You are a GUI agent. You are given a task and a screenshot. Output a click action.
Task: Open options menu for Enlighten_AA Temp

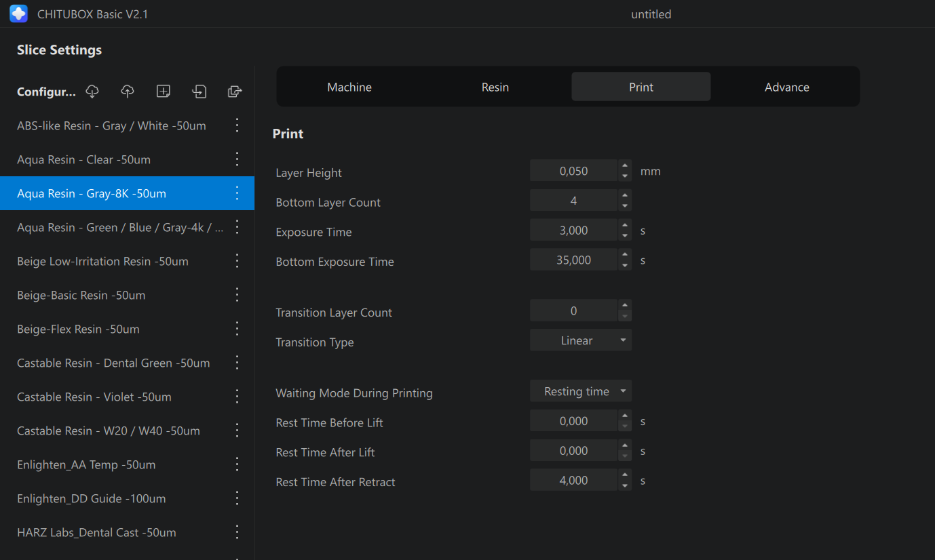coord(237,464)
